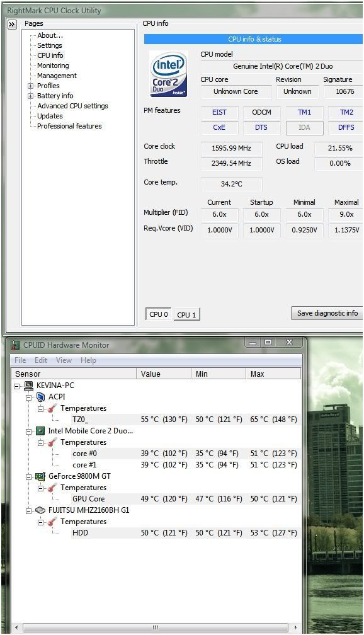Open the View menu in HWMonitor
The height and width of the screenshot is (635, 364).
pos(64,360)
